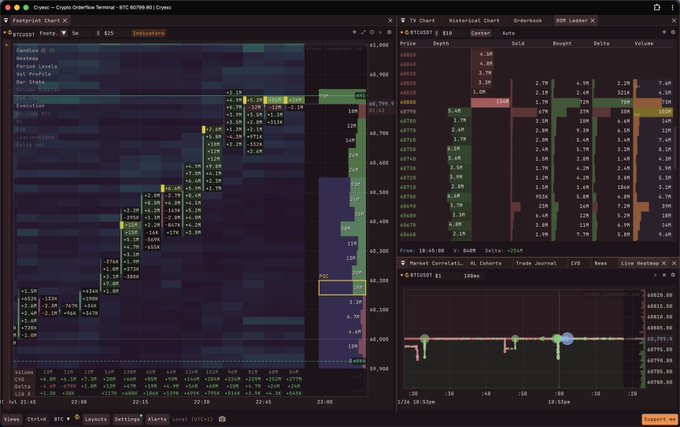
Task: Close the Live Heatmap tab
Action: tap(664, 263)
